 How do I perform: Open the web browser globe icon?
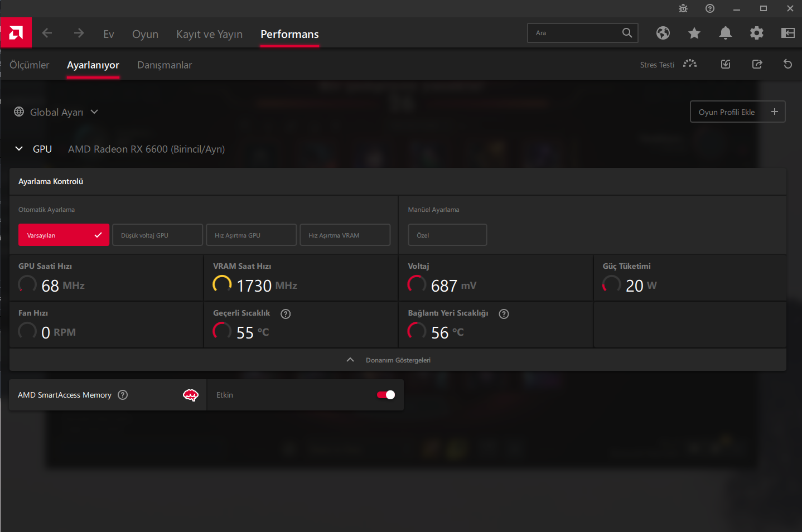click(663, 33)
